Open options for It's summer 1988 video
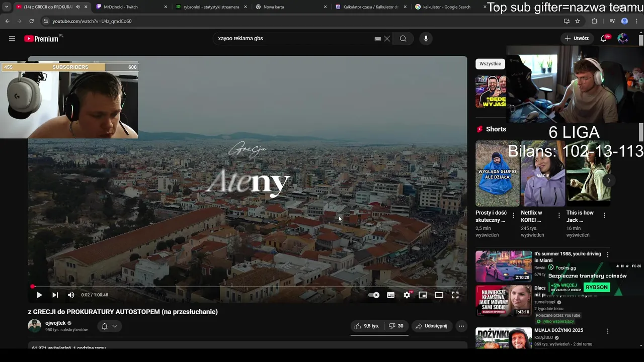The width and height of the screenshot is (644, 362). [608, 255]
